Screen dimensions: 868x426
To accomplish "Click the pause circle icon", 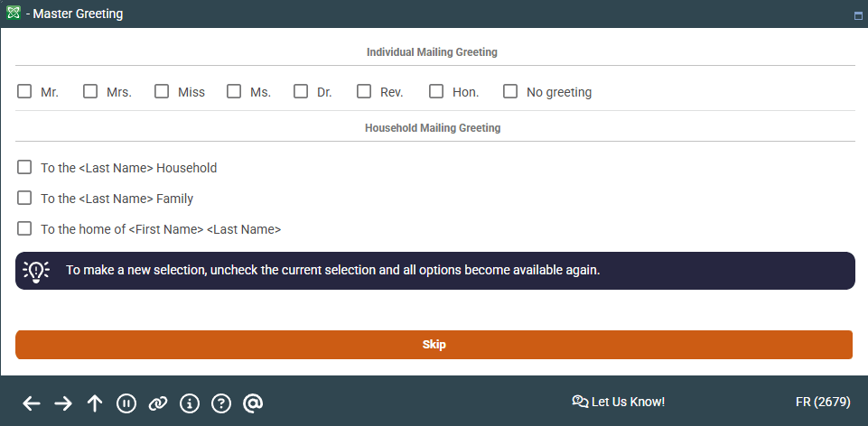I will coord(126,403).
